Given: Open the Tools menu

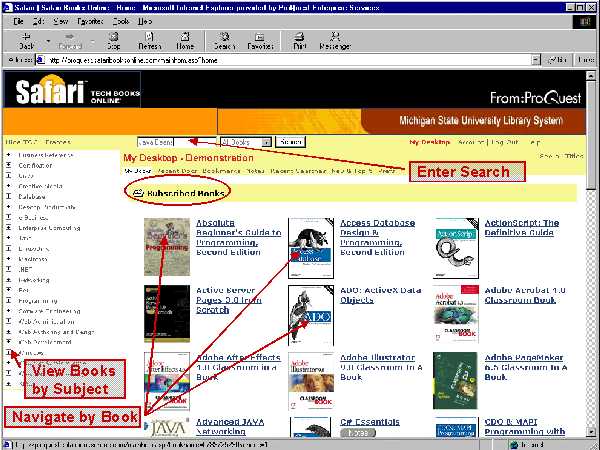Looking at the screenshot, I should coord(121,21).
